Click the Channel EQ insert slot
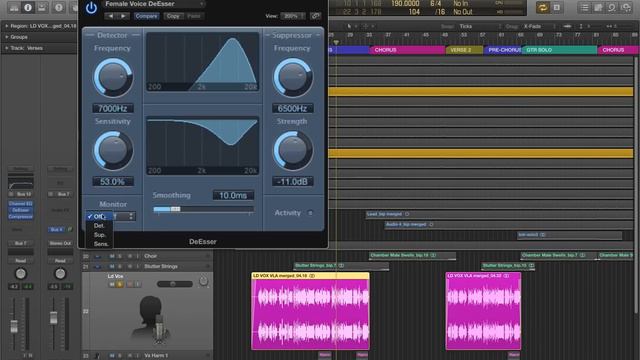The height and width of the screenshot is (360, 640). click(x=20, y=203)
